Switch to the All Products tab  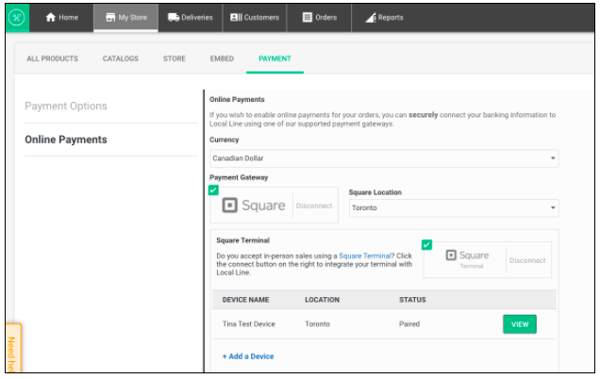point(52,59)
